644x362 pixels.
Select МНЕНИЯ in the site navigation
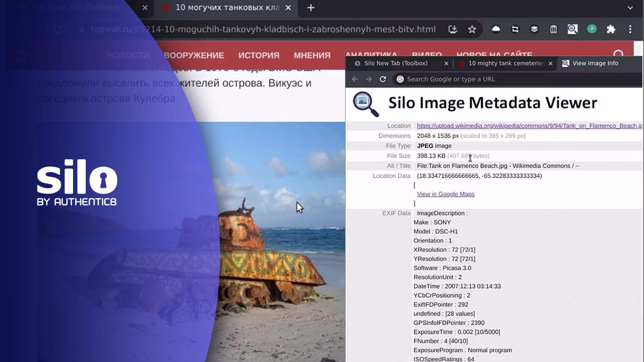(x=312, y=55)
